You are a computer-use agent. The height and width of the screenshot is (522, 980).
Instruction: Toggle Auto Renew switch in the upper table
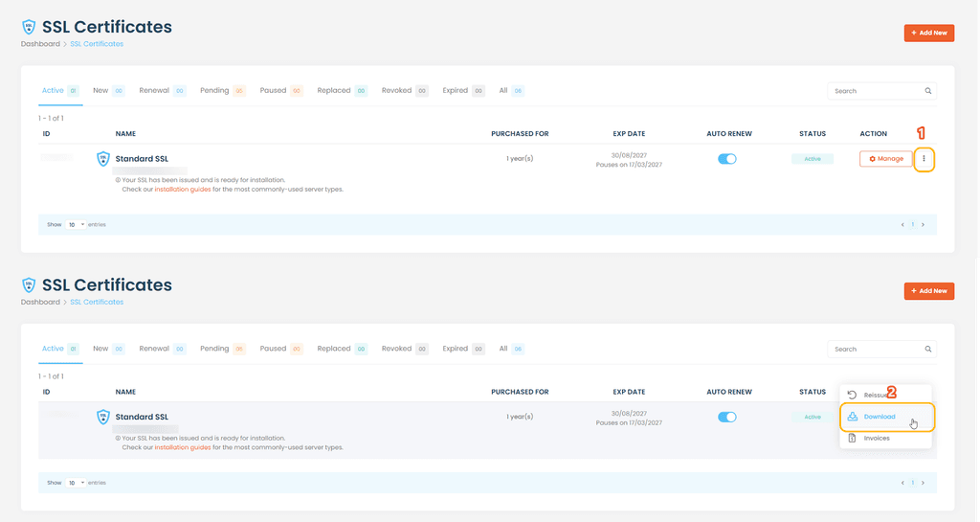(x=727, y=159)
